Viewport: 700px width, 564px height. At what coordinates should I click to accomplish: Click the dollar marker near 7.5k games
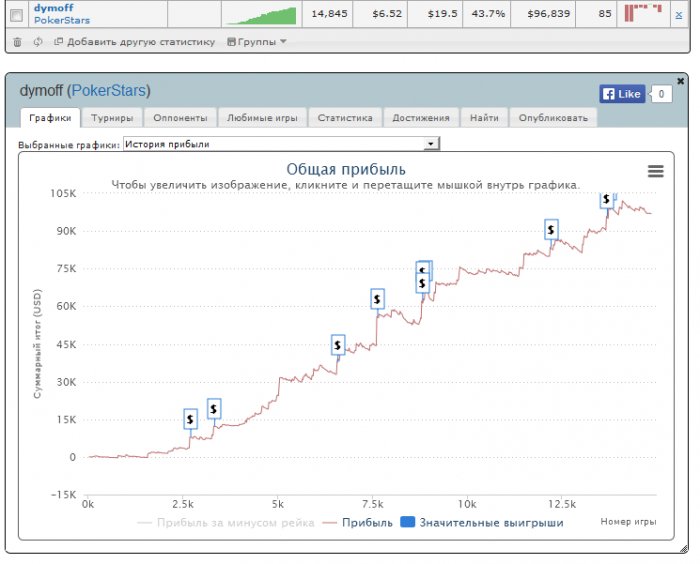pos(377,298)
